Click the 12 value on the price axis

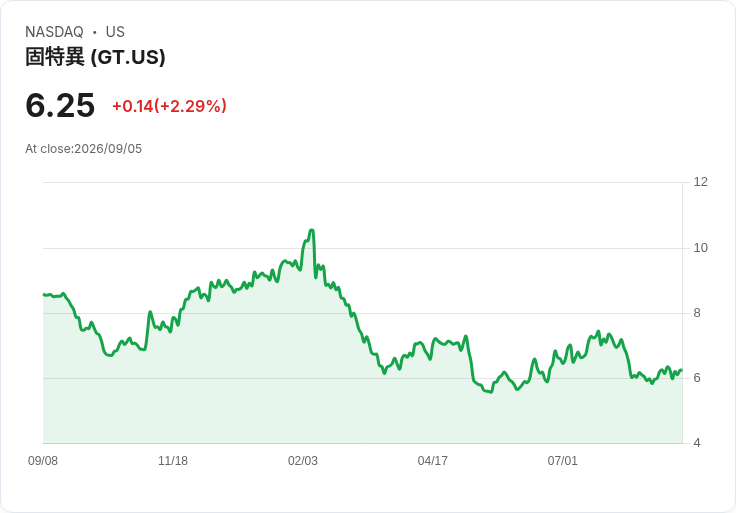700,182
